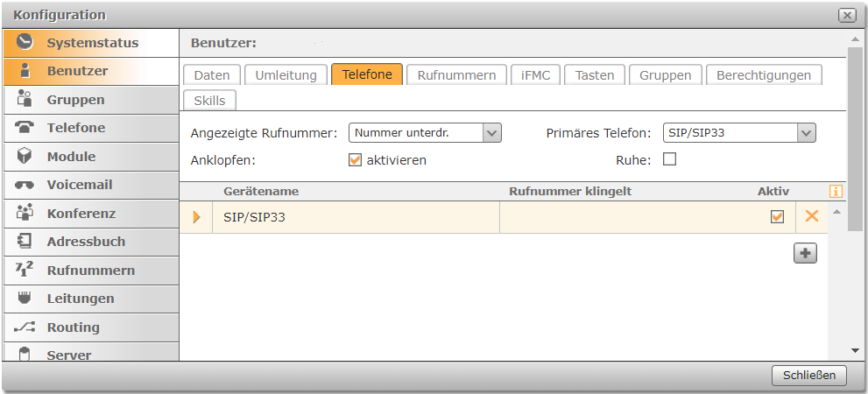
Task: Open the Berechtigungen tab
Action: [764, 75]
